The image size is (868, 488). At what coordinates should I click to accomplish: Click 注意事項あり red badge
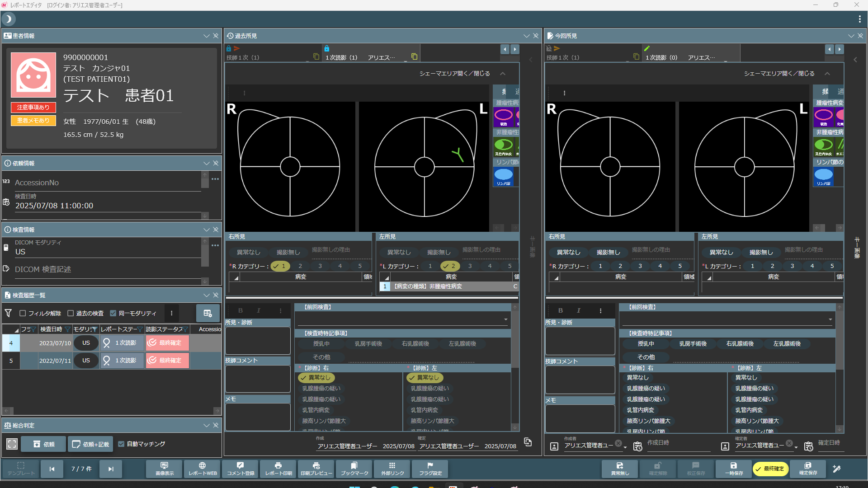click(33, 108)
